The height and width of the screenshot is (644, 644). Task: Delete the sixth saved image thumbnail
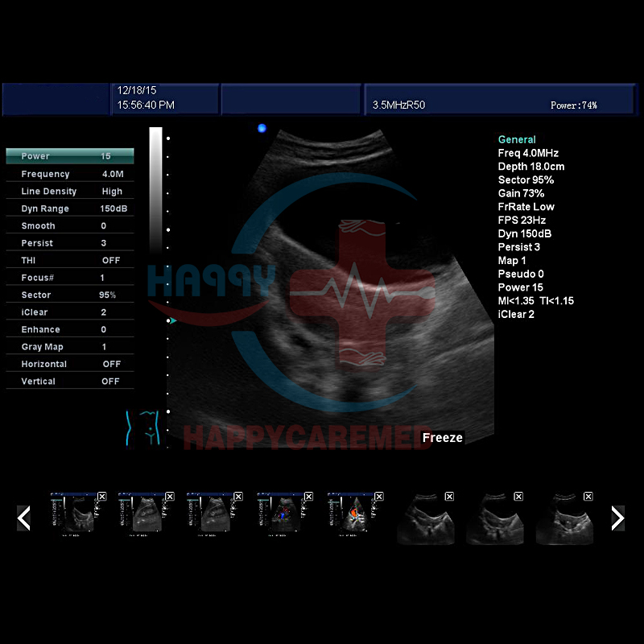click(449, 497)
